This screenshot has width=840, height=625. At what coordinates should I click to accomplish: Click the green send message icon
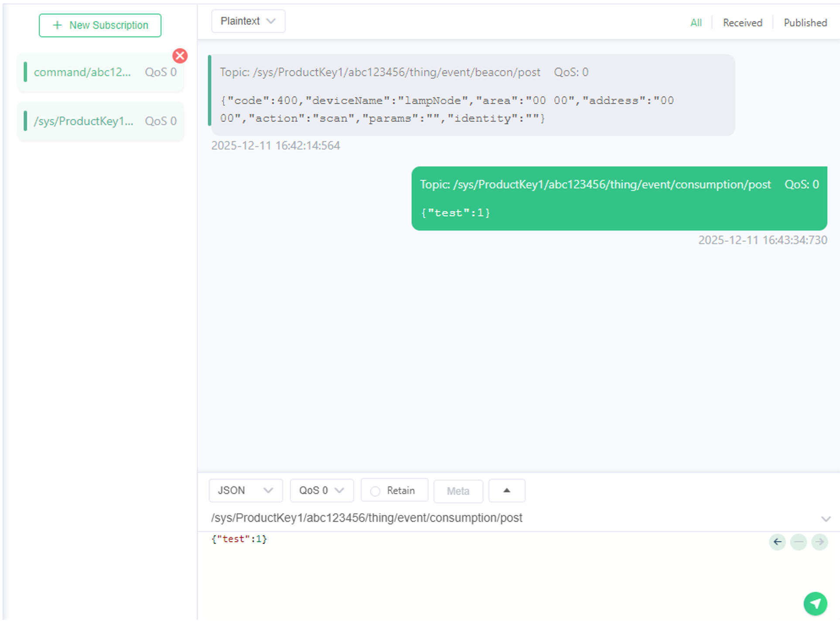[815, 603]
